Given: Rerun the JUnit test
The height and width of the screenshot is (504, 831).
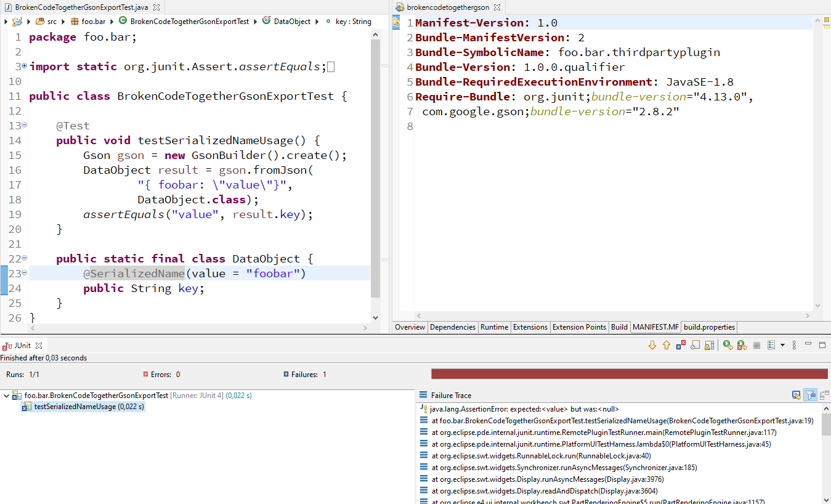Looking at the screenshot, I should [728, 344].
